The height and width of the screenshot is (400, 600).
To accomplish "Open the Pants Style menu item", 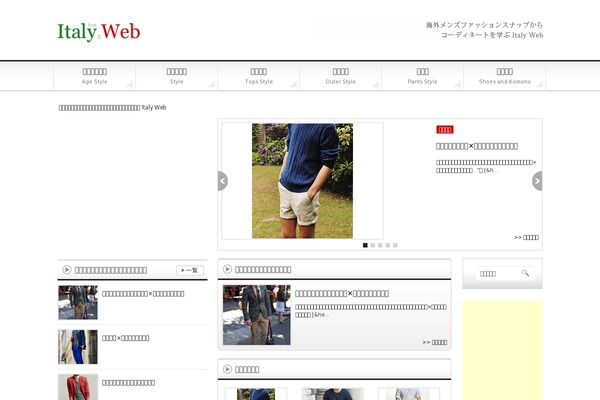I will tap(422, 76).
